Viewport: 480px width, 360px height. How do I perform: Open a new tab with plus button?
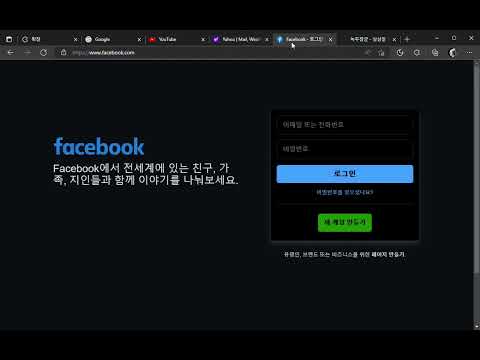(x=407, y=39)
